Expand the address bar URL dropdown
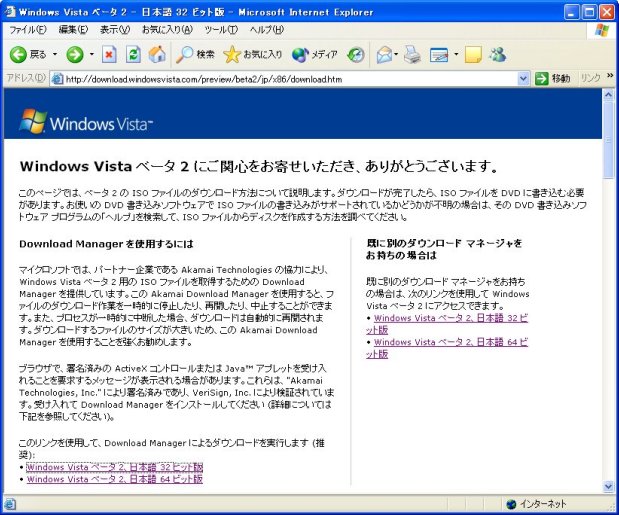Viewport: 619px width, 515px height. coord(524,78)
